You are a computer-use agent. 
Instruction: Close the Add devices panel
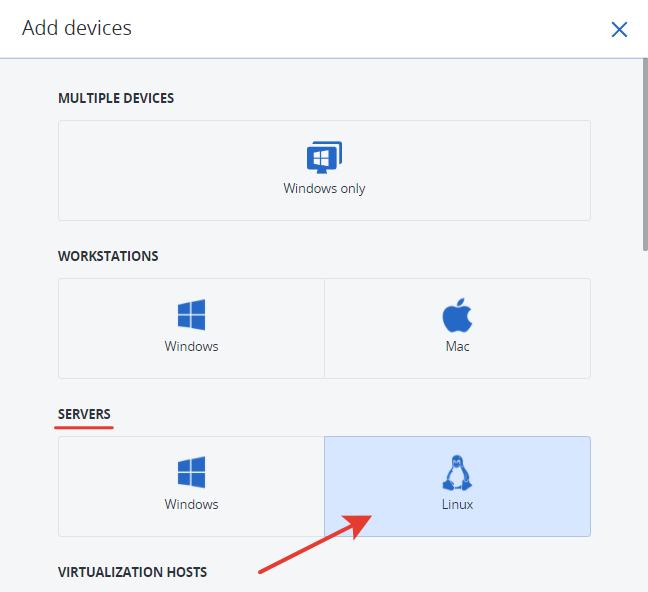click(x=619, y=29)
